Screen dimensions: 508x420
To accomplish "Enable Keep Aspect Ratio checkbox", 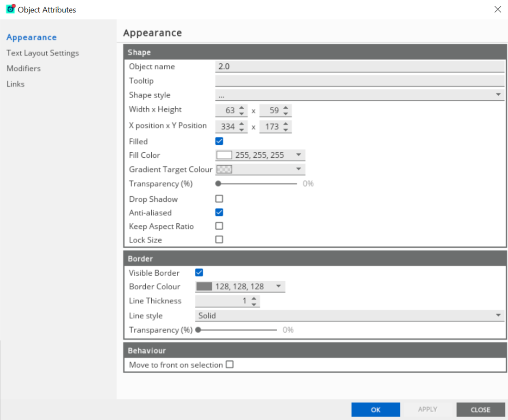I will tap(219, 226).
